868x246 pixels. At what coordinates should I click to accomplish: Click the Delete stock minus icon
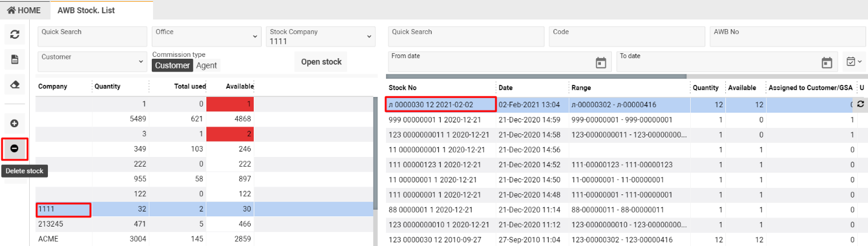(15, 148)
